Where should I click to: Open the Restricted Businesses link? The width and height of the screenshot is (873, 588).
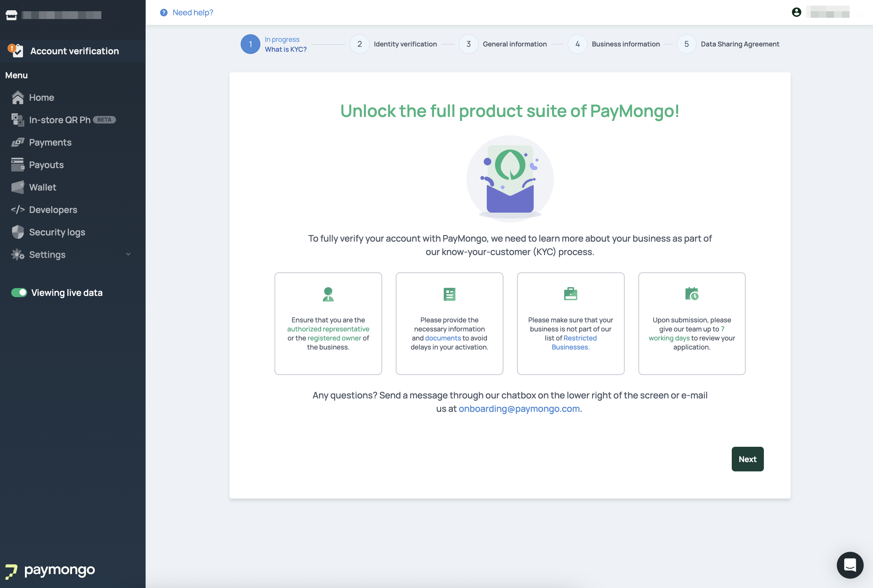point(573,342)
